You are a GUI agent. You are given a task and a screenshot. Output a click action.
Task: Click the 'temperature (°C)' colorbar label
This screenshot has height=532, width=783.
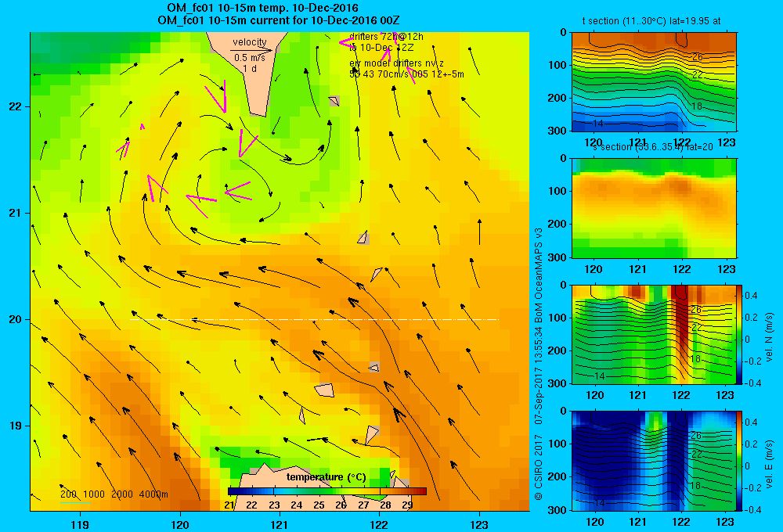(x=326, y=477)
